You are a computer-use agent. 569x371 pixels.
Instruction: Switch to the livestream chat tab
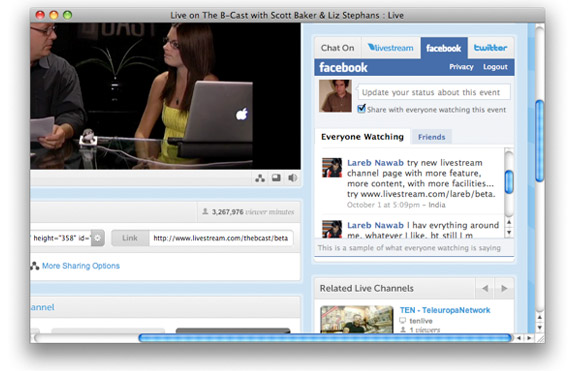click(x=391, y=48)
